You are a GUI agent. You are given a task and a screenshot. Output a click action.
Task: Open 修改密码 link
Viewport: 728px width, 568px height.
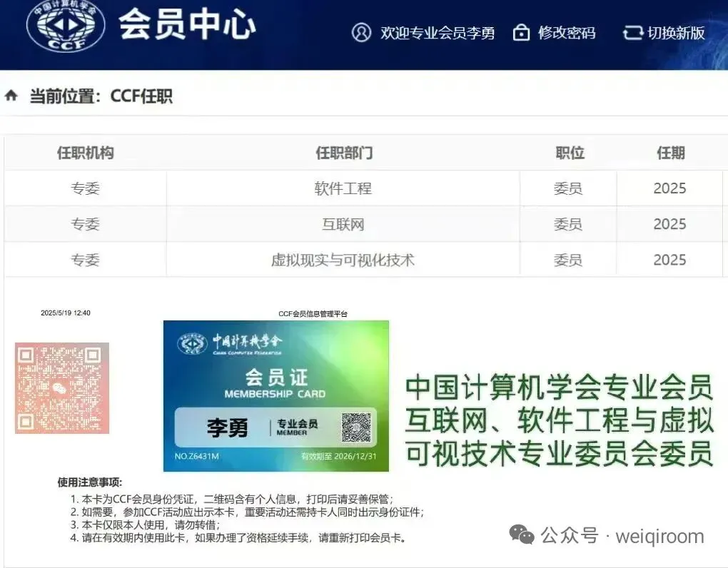[567, 33]
